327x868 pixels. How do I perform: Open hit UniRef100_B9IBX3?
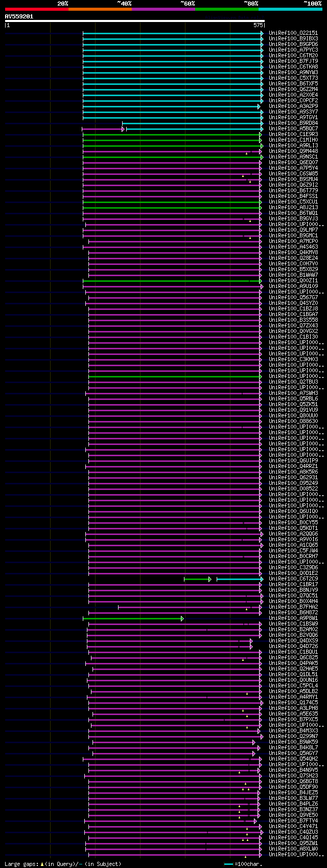click(x=293, y=38)
